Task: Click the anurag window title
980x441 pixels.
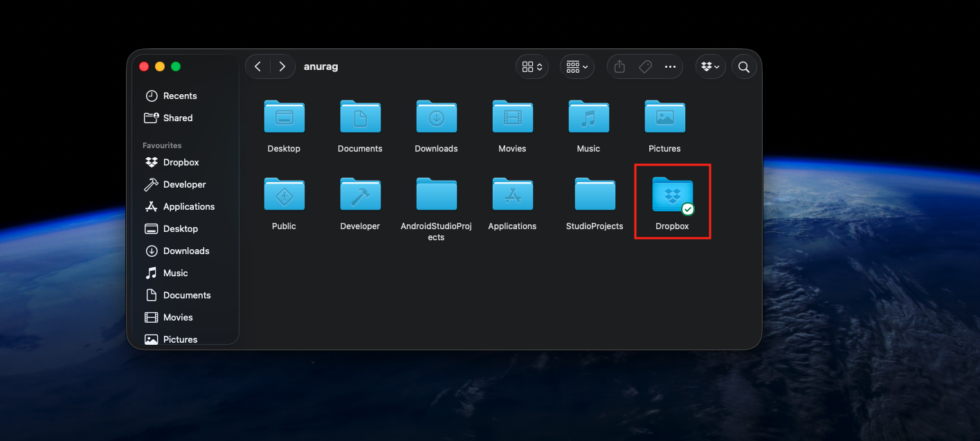Action: [x=320, y=66]
